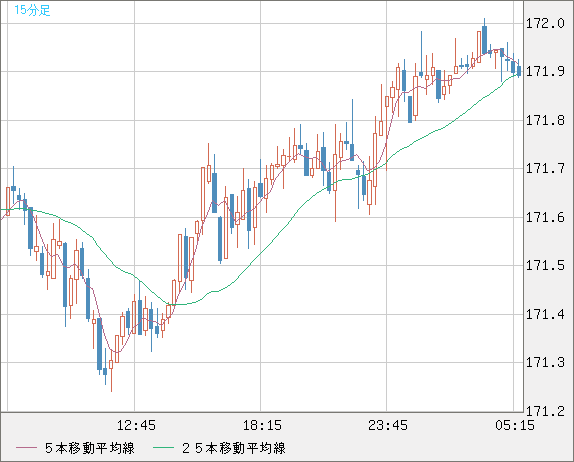Click the 15分足 timeframe label
This screenshot has width=574, height=462.
tap(32, 10)
